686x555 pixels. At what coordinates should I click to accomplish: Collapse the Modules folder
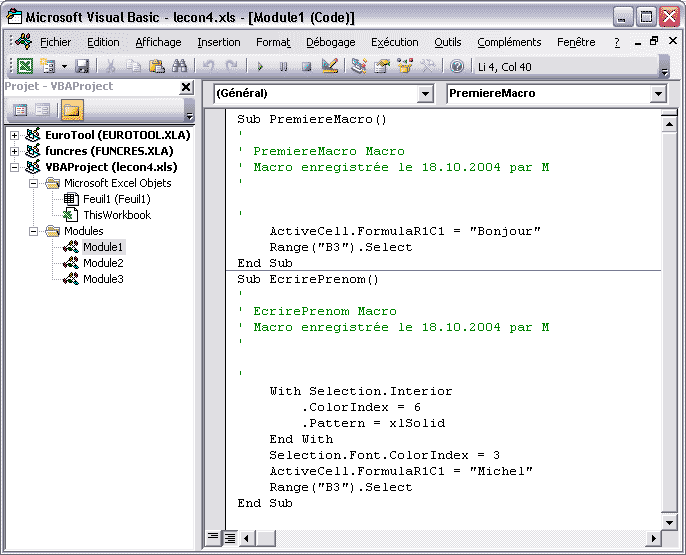(33, 231)
